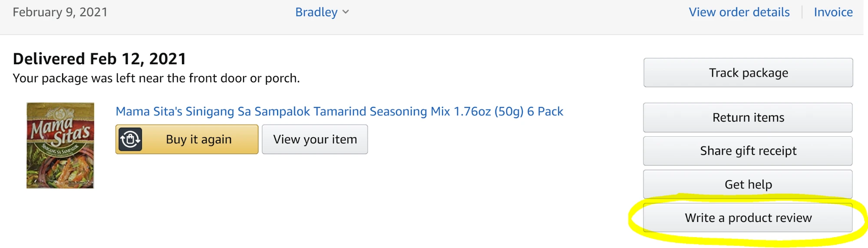This screenshot has width=868, height=248.
Task: Open View order details
Action: (739, 12)
